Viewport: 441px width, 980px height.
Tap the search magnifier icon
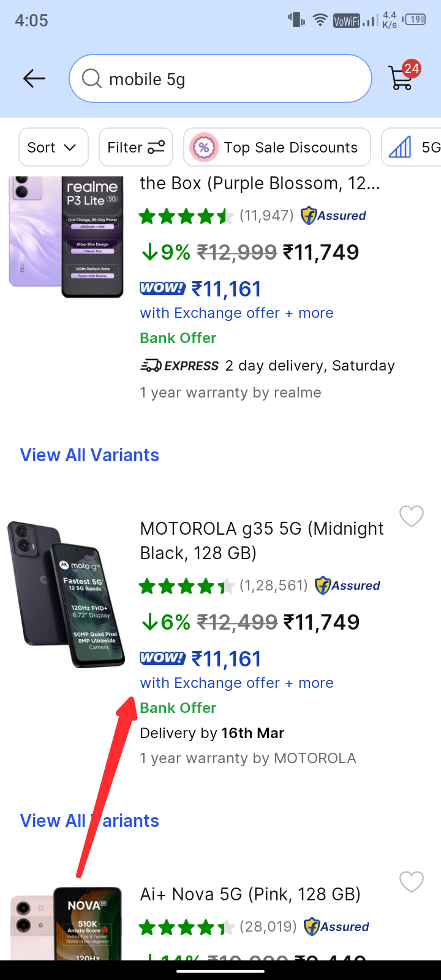[92, 79]
